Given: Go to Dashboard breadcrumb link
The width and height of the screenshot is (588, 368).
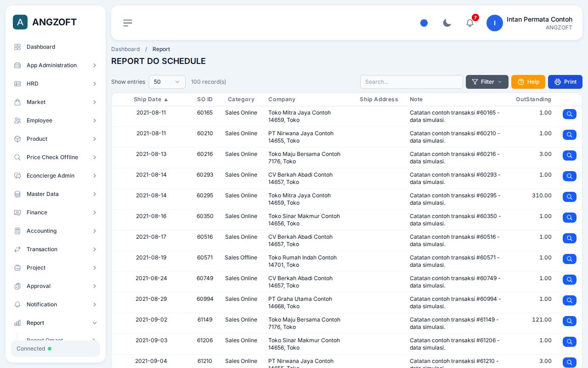Looking at the screenshot, I should [125, 49].
